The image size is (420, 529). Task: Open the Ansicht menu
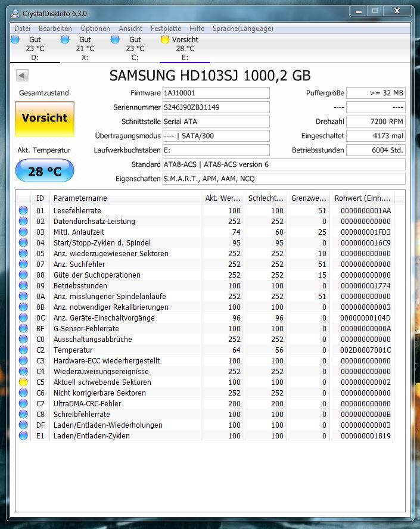(x=130, y=29)
